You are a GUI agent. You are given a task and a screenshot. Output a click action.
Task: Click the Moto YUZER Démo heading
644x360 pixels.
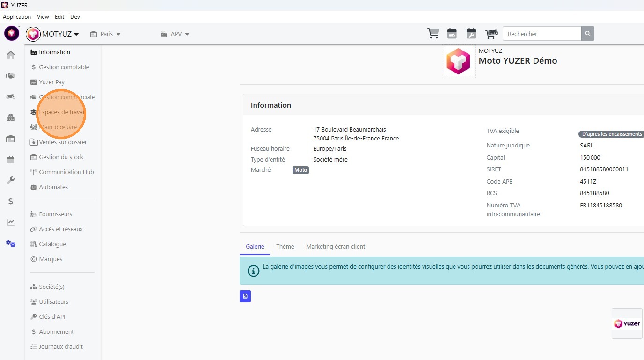pos(518,61)
